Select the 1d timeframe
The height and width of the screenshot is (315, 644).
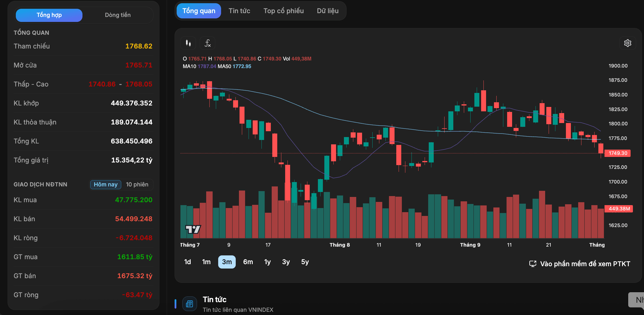pos(187,262)
